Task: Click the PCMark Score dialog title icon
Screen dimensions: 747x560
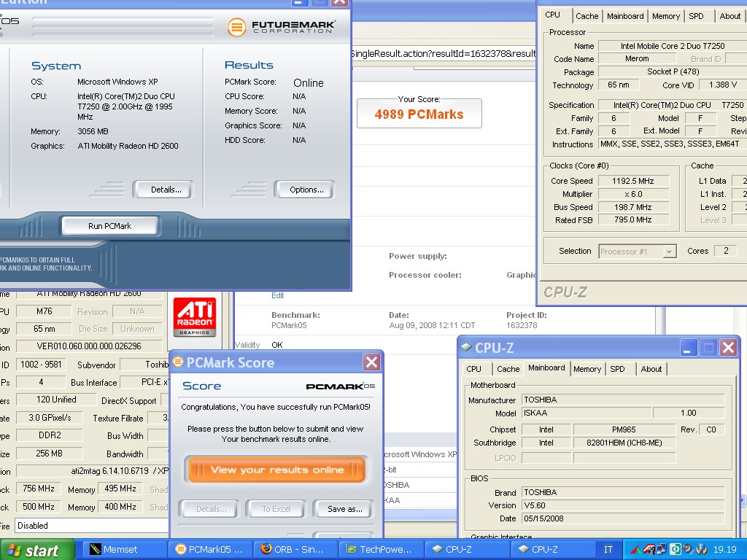Action: pos(178,362)
